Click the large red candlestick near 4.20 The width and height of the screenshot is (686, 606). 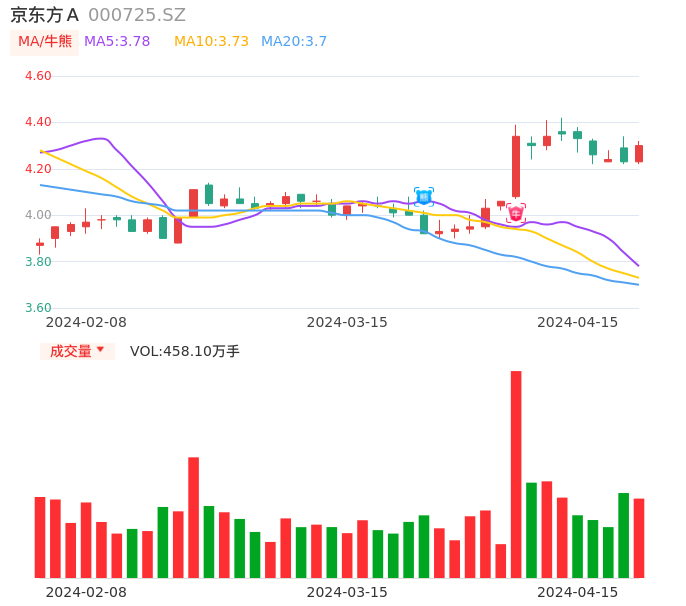coord(516,166)
